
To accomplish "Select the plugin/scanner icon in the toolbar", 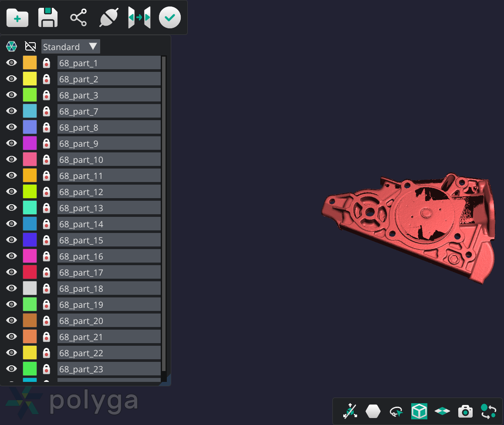I will (x=108, y=18).
